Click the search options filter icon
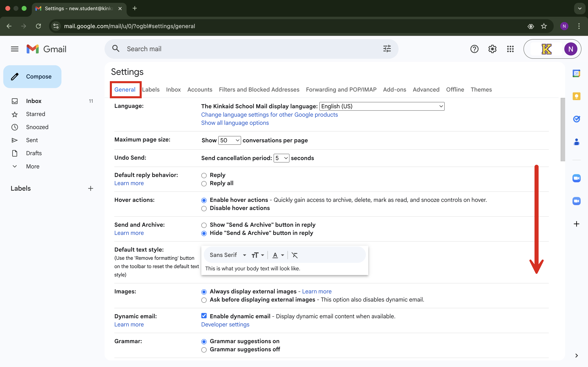Screen dimensions: 588x367 pos(387,49)
